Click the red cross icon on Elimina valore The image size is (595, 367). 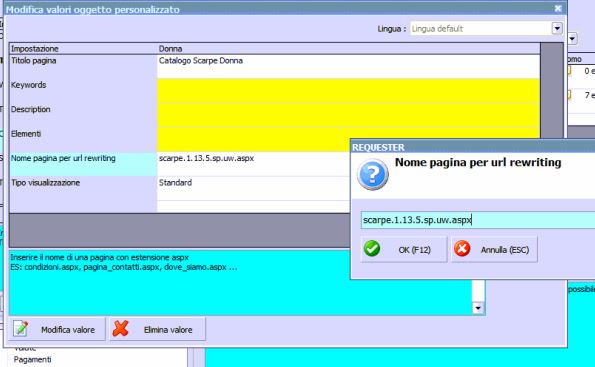[121, 329]
